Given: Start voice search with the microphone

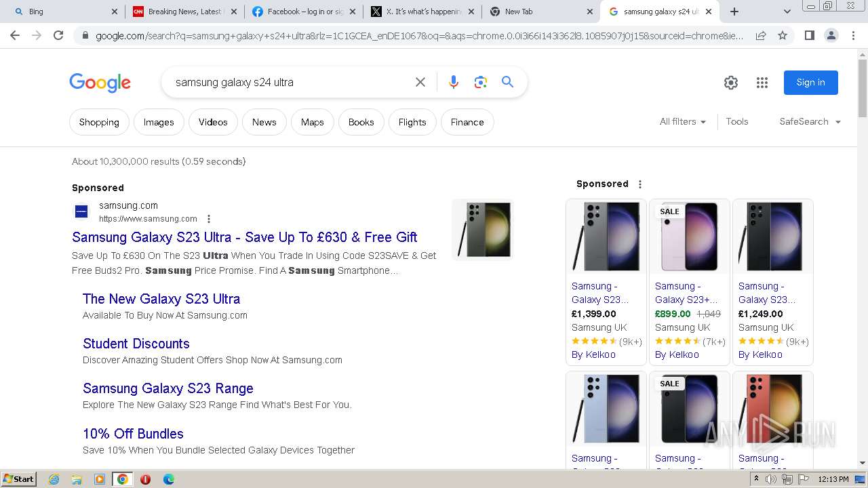Looking at the screenshot, I should click(454, 82).
